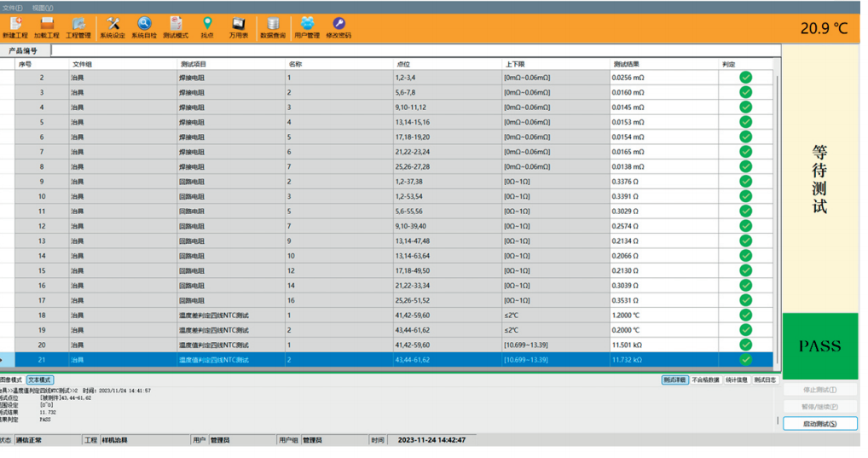Switch to 统计信息 (Statistics) tab
Viewport: 868px width, 458px height.
tap(736, 380)
